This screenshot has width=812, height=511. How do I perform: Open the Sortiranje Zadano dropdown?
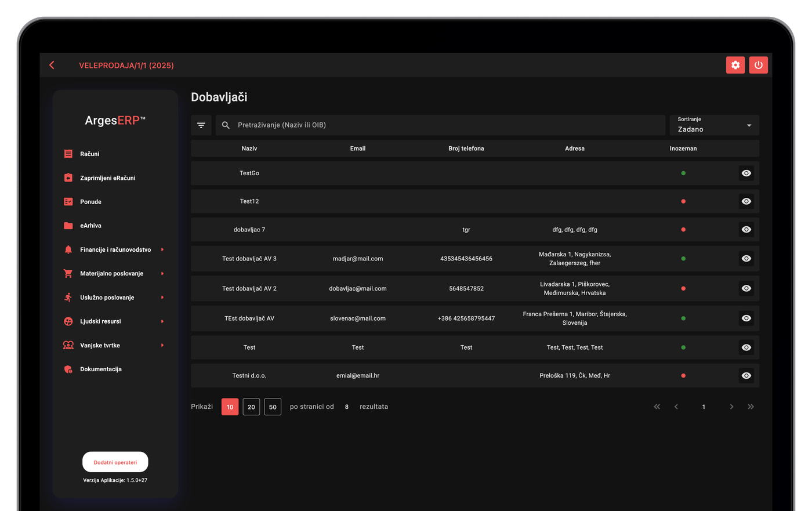pos(714,125)
